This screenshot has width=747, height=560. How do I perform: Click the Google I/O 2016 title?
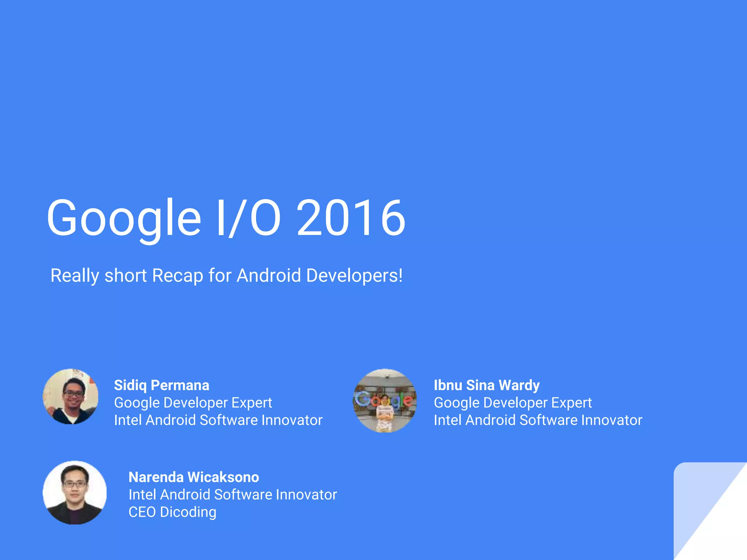[226, 218]
